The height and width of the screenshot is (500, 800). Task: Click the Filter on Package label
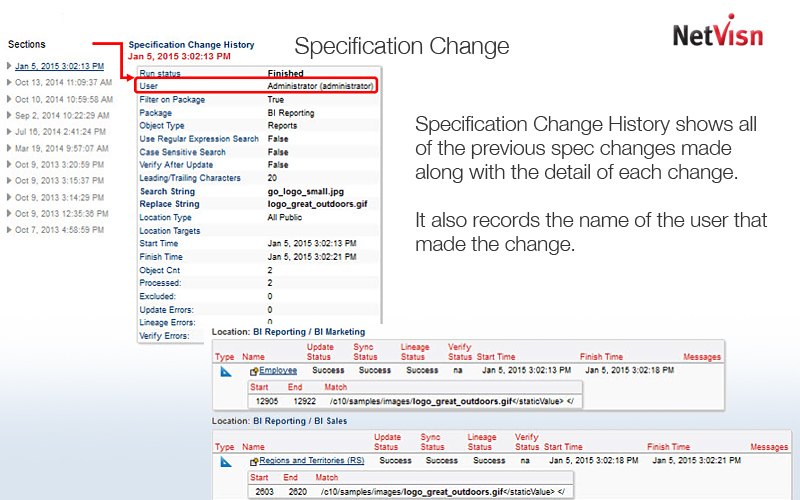pyautogui.click(x=172, y=99)
